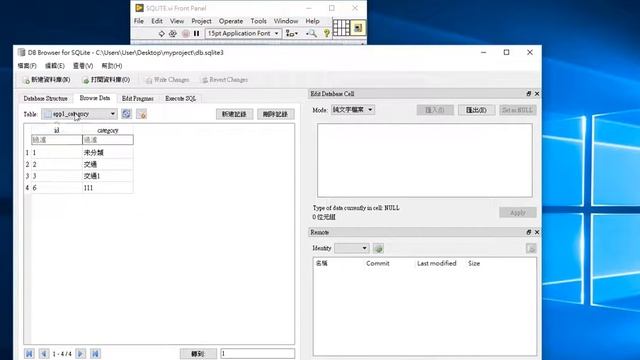This screenshot has width=640, height=360.
Task: Click the green icon next to Identity dropdown
Action: (x=378, y=248)
